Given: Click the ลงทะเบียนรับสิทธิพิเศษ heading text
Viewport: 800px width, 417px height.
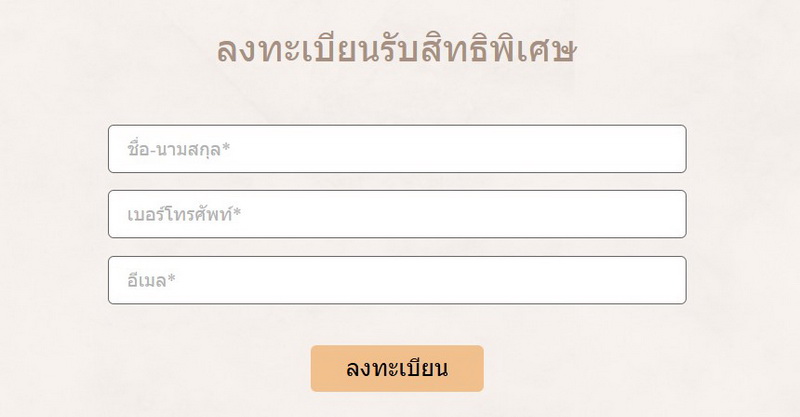Looking at the screenshot, I should click(x=397, y=50).
